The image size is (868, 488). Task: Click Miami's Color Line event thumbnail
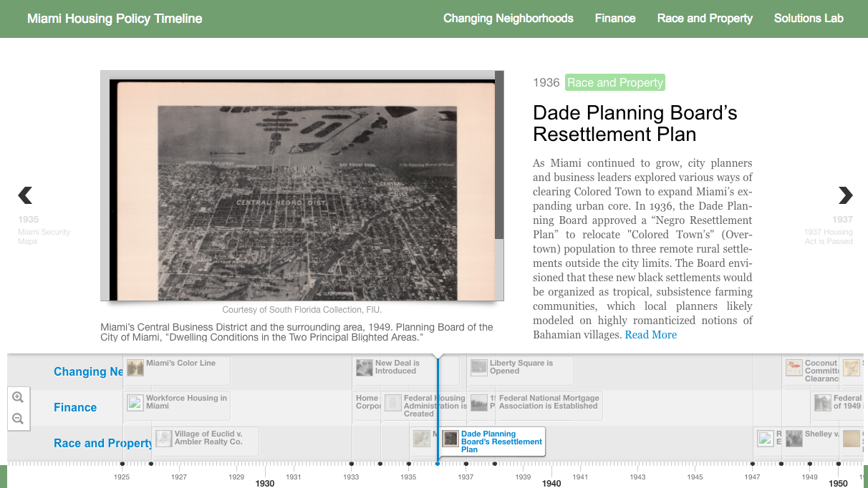pos(135,368)
